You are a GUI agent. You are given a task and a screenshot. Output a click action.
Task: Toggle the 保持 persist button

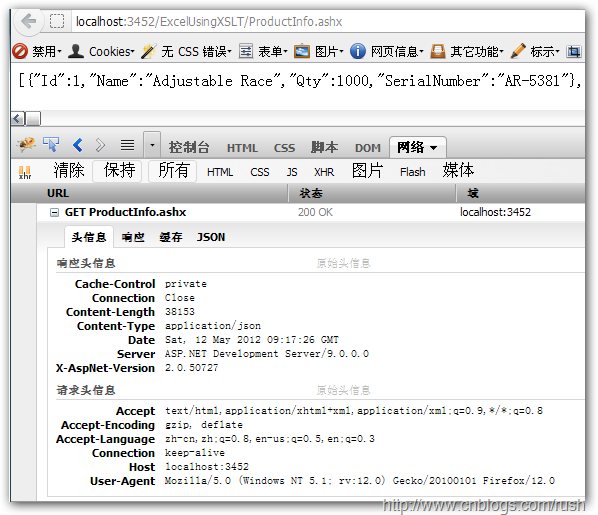119,171
